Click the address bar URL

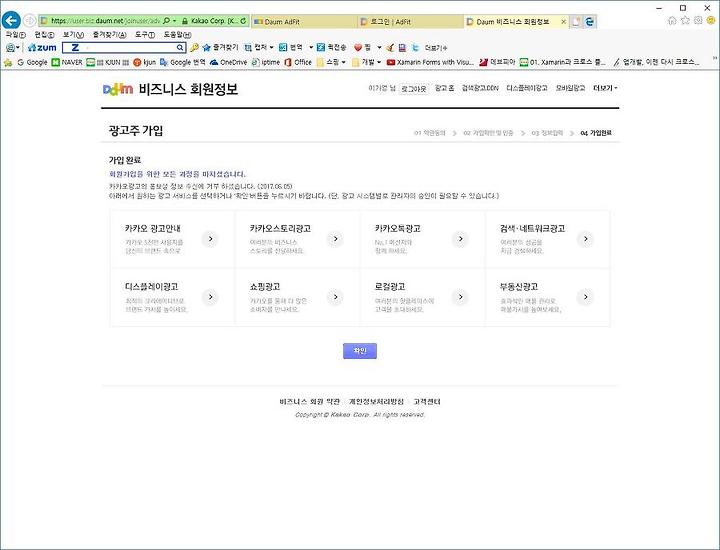pos(106,21)
